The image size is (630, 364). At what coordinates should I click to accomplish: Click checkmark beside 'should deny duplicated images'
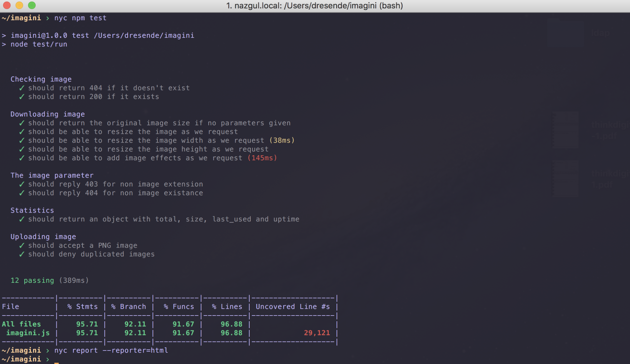pyautogui.click(x=22, y=254)
